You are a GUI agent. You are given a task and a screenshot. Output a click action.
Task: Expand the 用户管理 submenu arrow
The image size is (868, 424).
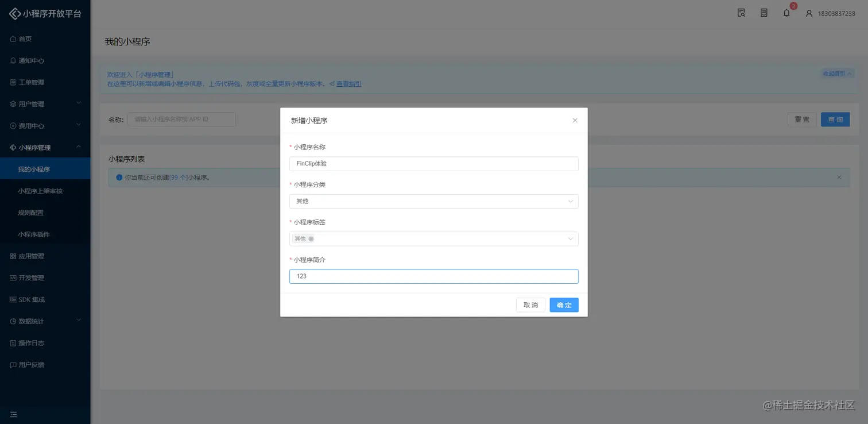79,103
